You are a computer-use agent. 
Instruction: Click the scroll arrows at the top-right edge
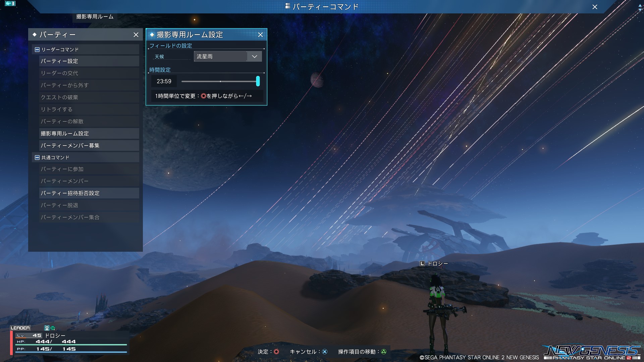(640, 8)
